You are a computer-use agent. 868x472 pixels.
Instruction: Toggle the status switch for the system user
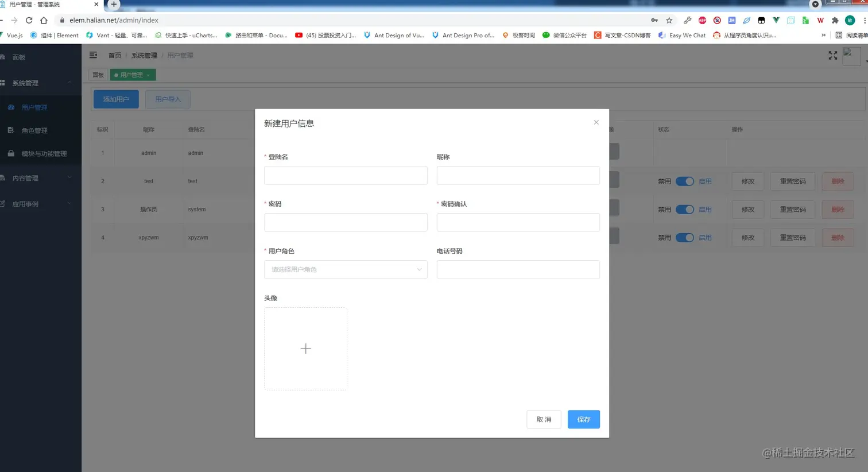(x=684, y=209)
